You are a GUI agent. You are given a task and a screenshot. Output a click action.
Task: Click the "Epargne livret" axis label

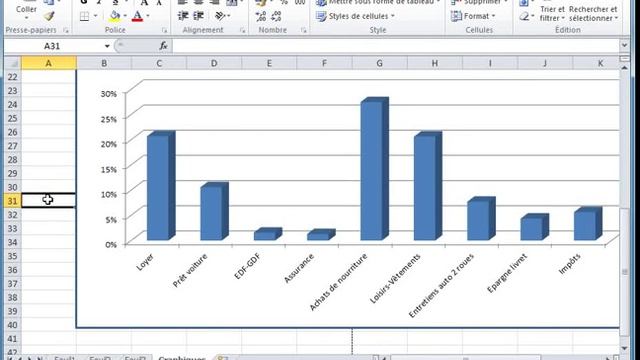click(507, 273)
